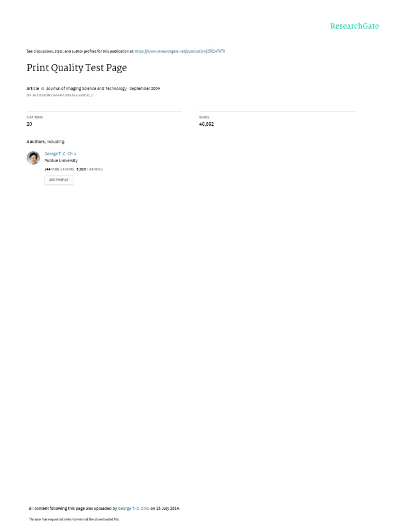Click the DOI identifier line
Viewport: 399px width, 532px height.
point(60,96)
